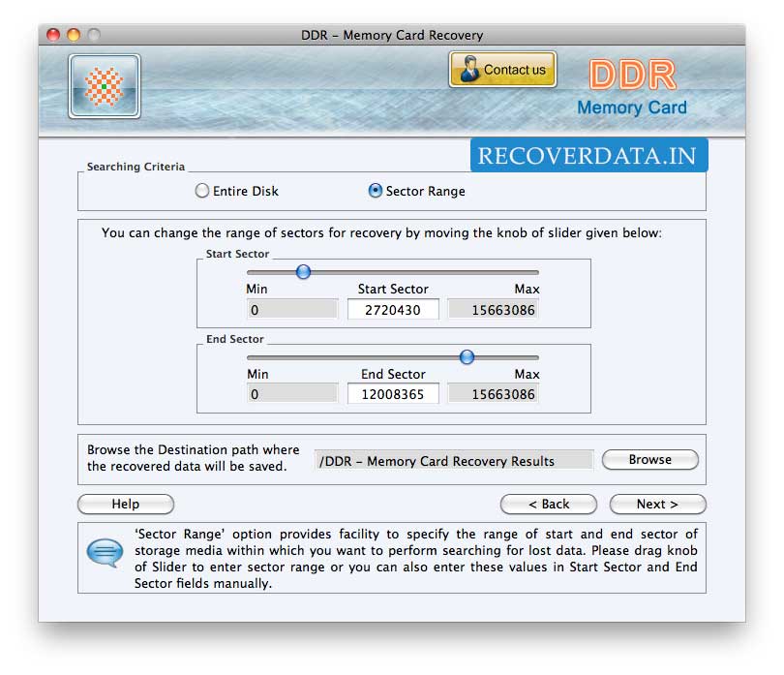Click the Start Sector value field 2720430
This screenshot has width=784, height=675.
pyautogui.click(x=393, y=309)
